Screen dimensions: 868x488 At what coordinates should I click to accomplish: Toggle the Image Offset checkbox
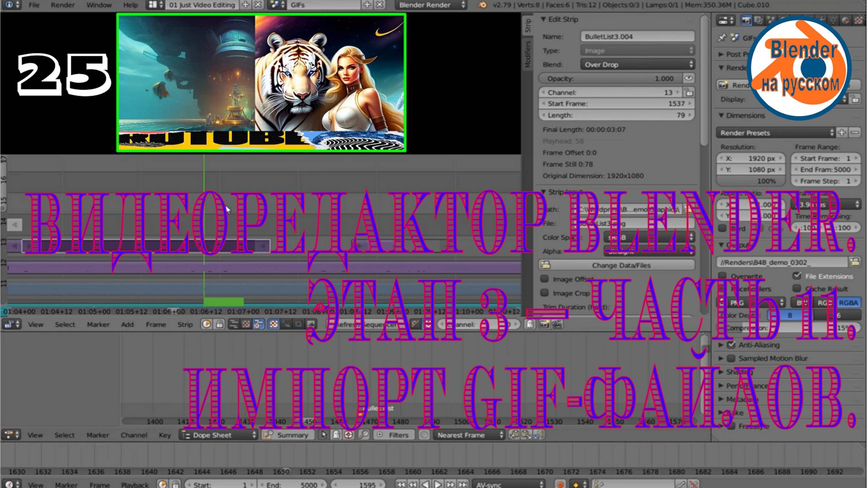(x=544, y=279)
